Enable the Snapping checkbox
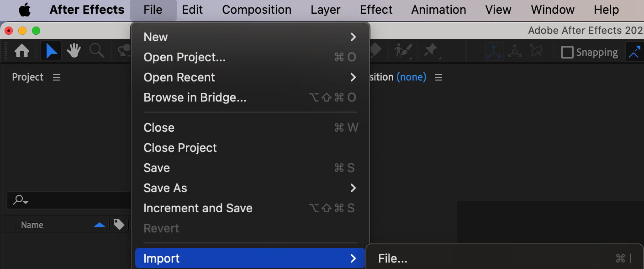 567,52
